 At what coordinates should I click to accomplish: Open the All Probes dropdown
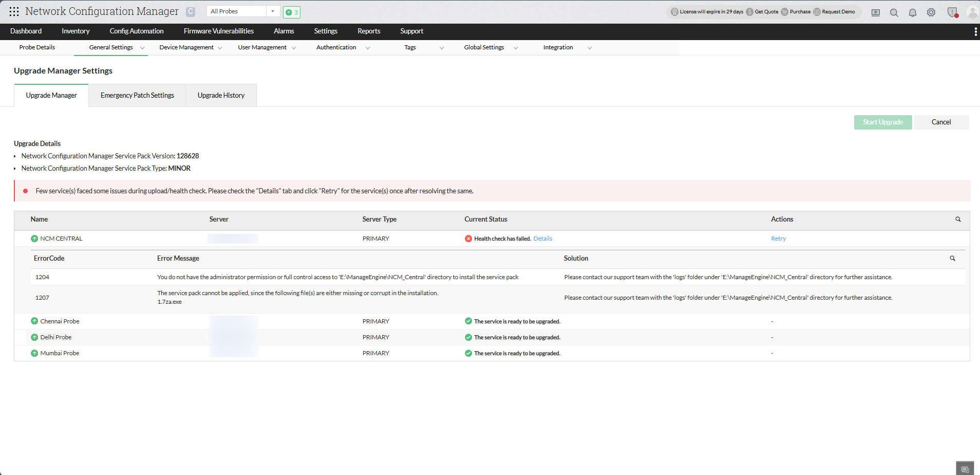243,11
